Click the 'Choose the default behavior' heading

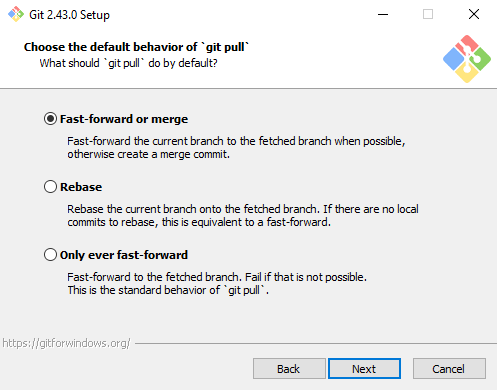coord(136,47)
